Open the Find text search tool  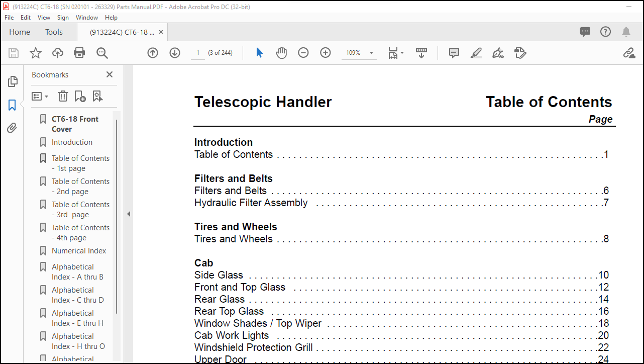pyautogui.click(x=102, y=53)
